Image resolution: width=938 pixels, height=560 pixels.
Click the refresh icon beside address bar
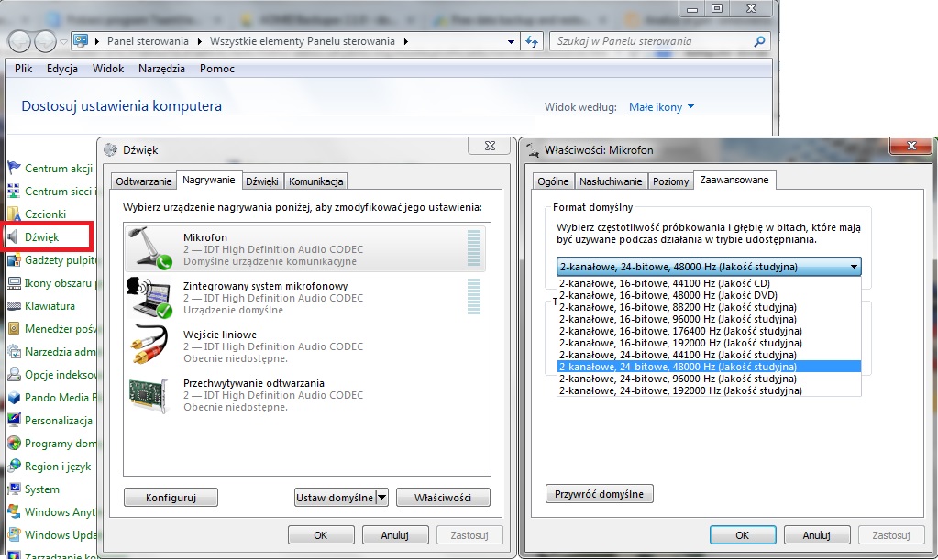(533, 41)
